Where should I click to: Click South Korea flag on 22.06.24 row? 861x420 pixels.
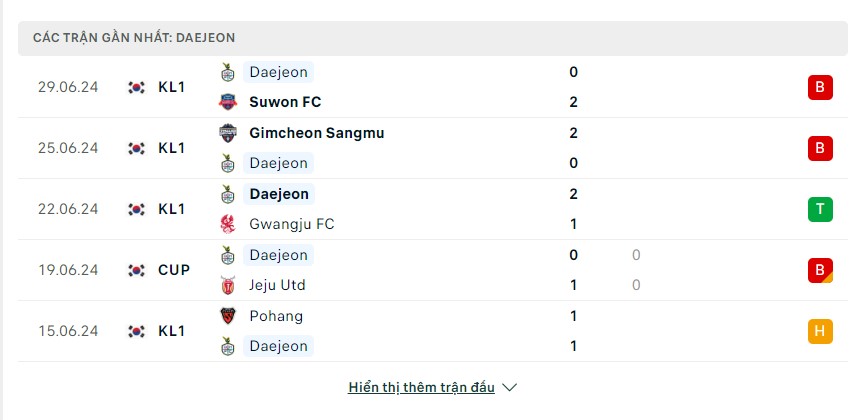(136, 209)
